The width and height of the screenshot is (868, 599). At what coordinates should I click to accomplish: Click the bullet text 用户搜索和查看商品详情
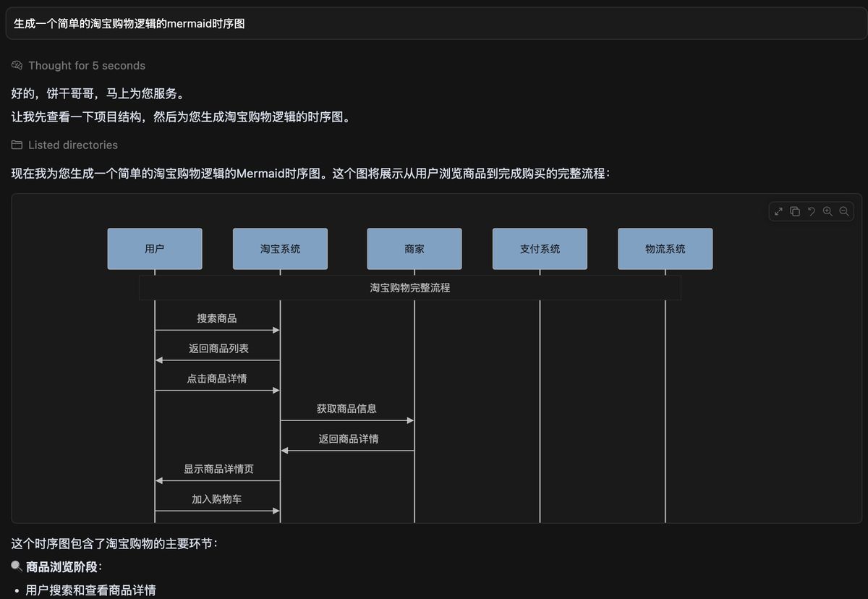[90, 590]
